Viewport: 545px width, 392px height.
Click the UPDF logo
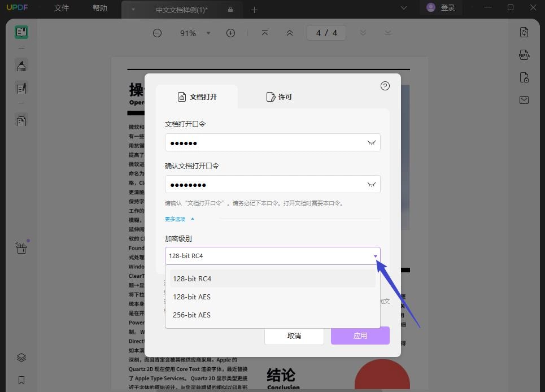(x=17, y=8)
